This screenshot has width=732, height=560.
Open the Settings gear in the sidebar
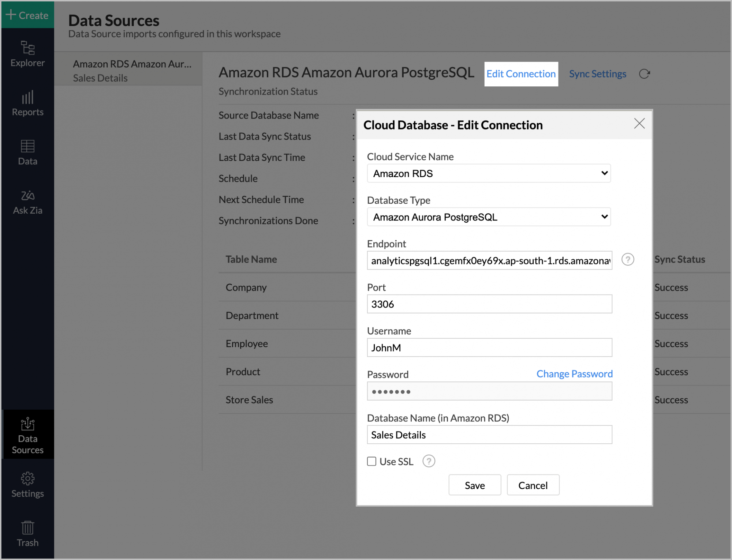coord(27,485)
